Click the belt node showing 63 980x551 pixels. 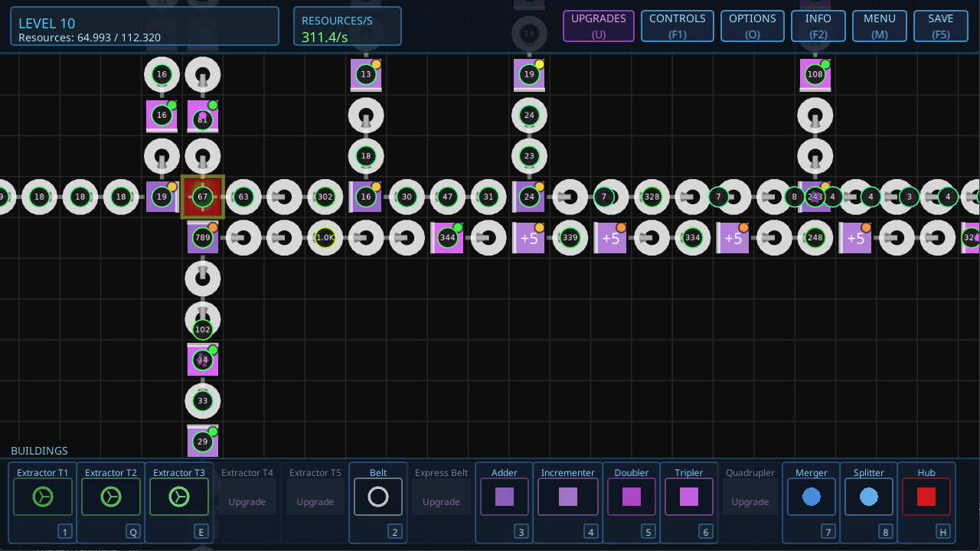pyautogui.click(x=243, y=197)
